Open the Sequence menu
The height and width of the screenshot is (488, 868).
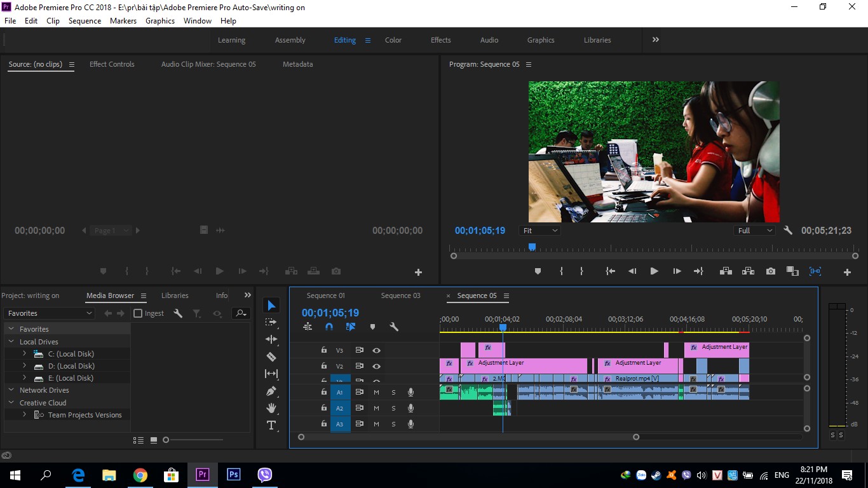(85, 21)
